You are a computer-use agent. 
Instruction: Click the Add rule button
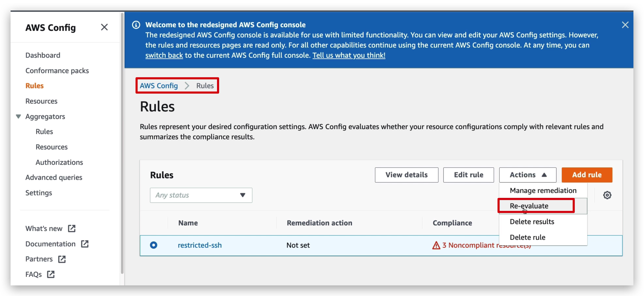pyautogui.click(x=587, y=175)
